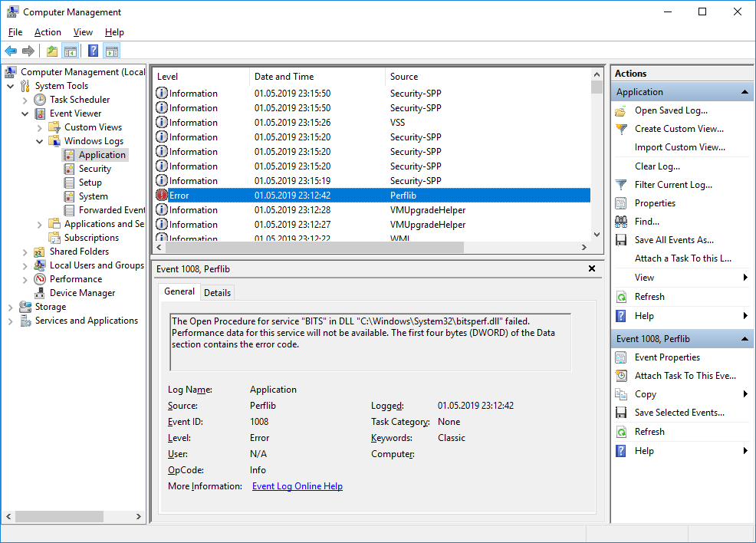Click the event list horizontal scrollbar right arrow
The width and height of the screenshot is (756, 543).
tap(584, 248)
